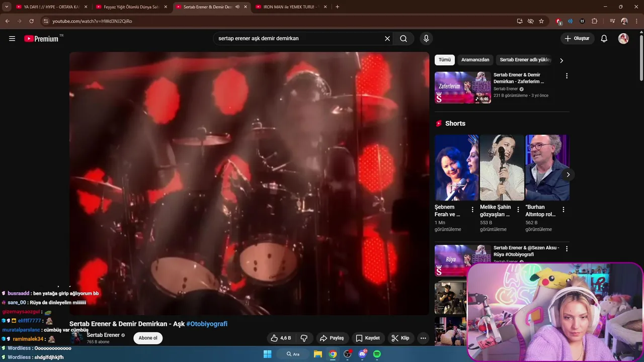The width and height of the screenshot is (644, 362).
Task: Bookmark this page with star icon
Action: coord(541,21)
